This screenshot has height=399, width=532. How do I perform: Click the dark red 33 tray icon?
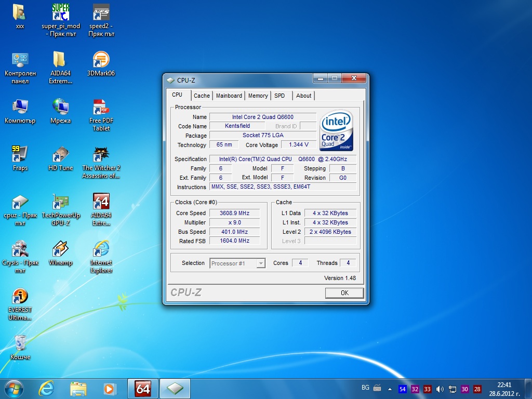[x=428, y=389]
